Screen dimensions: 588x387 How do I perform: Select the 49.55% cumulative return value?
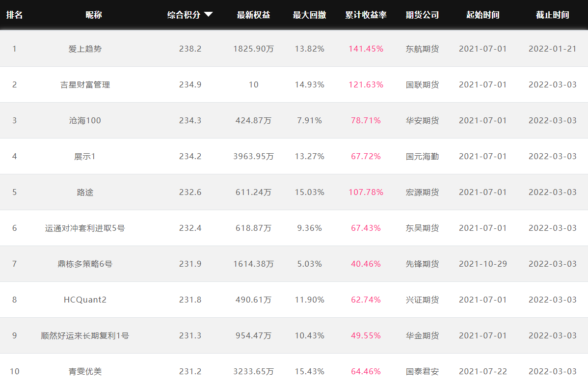click(366, 335)
